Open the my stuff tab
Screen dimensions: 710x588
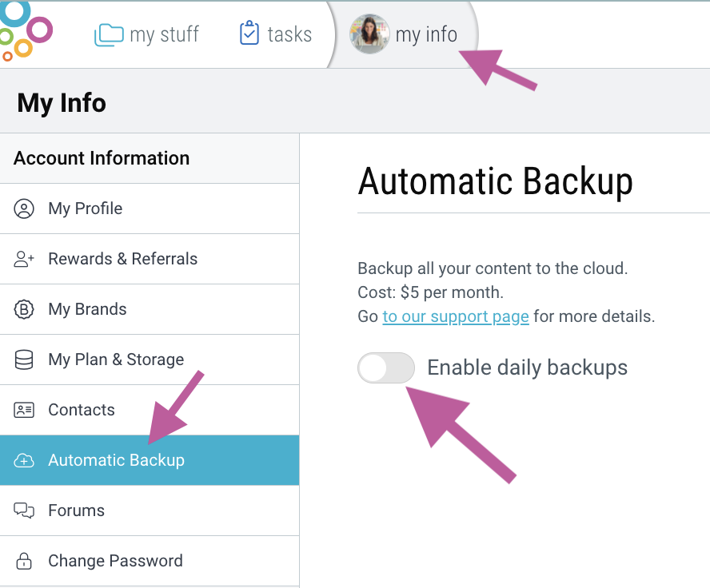point(163,34)
